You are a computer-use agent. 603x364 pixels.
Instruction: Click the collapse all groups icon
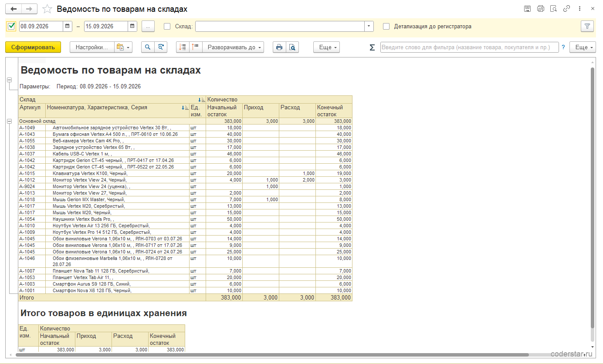[183, 47]
